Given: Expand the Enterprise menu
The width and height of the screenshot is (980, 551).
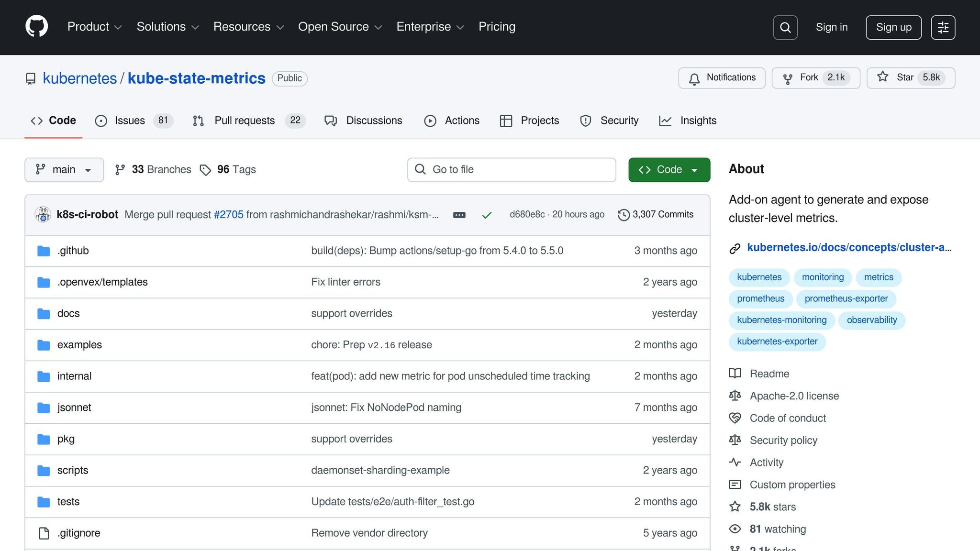Looking at the screenshot, I should pos(430,27).
